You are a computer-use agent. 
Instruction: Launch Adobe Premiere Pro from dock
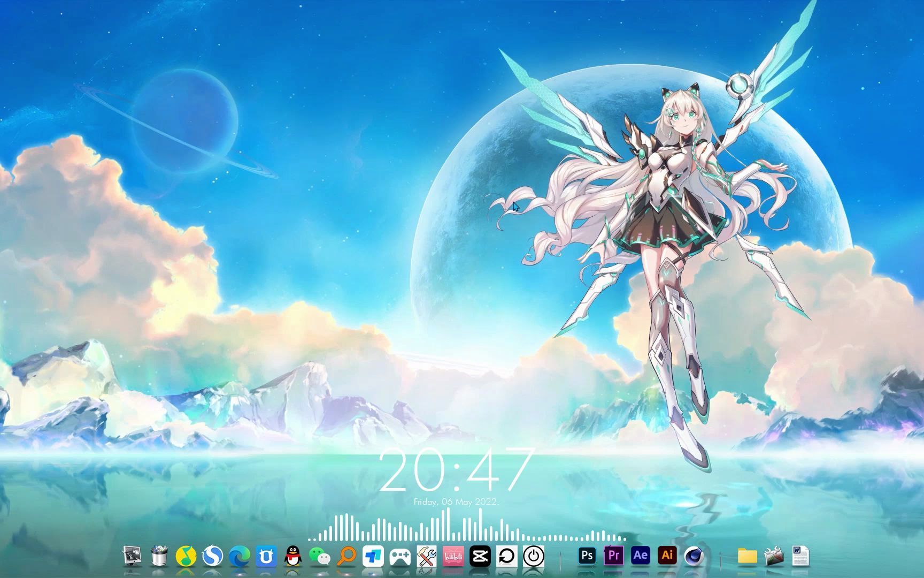pyautogui.click(x=613, y=556)
